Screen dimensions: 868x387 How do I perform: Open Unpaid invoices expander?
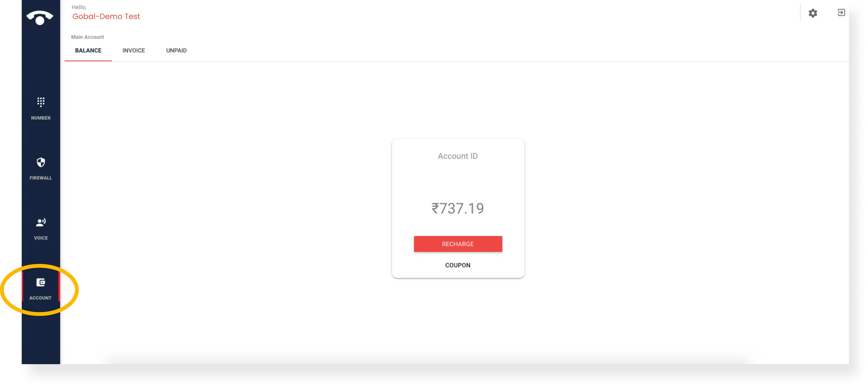(176, 50)
